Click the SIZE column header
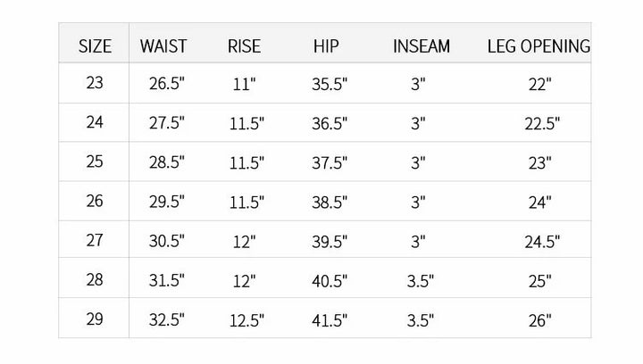The width and height of the screenshot is (643, 364). click(x=95, y=45)
